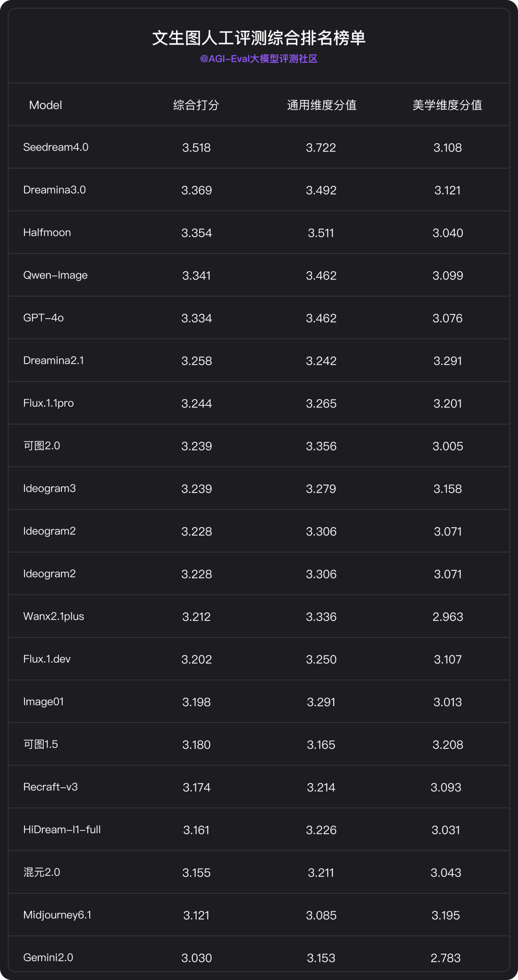
Task: Click the 通用维度分值 column header
Action: tap(321, 105)
